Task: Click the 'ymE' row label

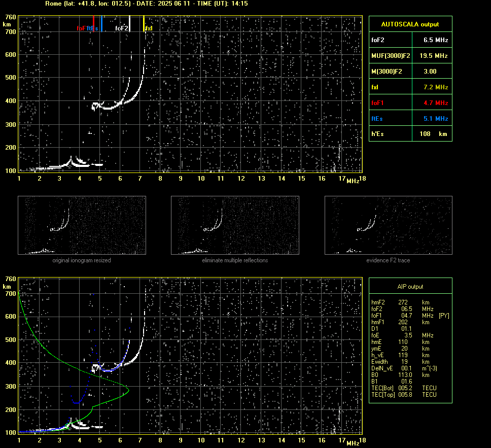Action: pyautogui.click(x=376, y=349)
